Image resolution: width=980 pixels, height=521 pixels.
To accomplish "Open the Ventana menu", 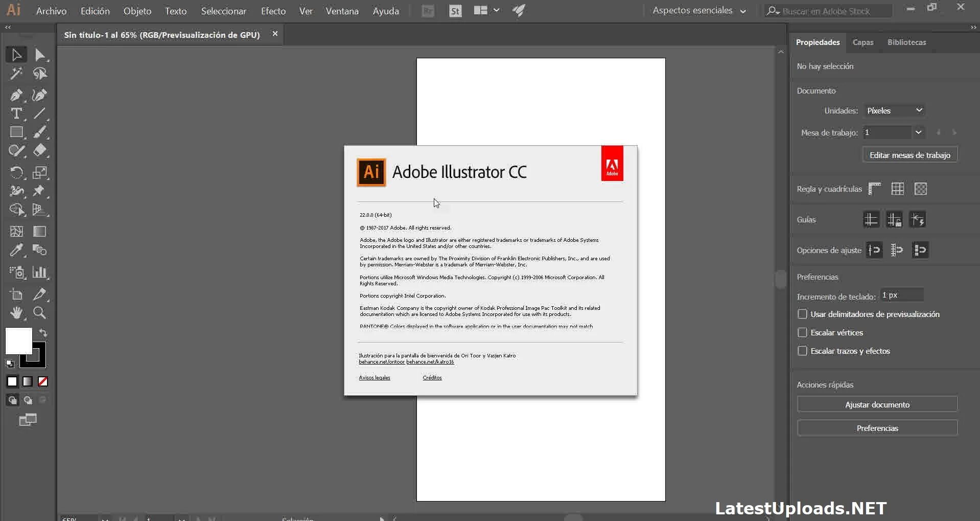I will click(342, 11).
